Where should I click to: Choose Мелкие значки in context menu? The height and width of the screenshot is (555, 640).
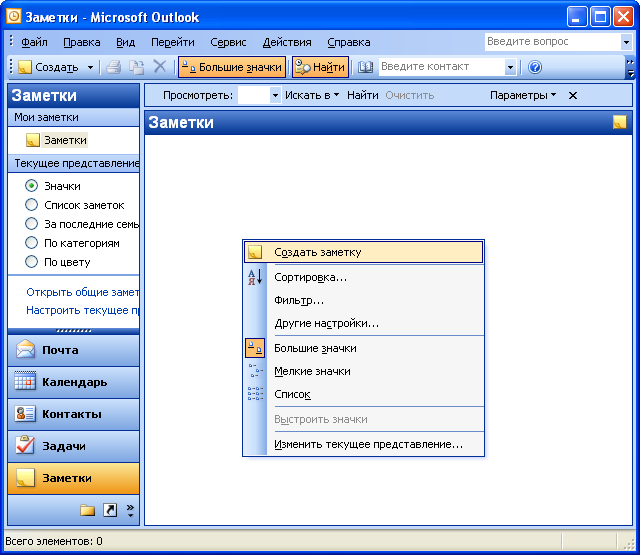click(364, 371)
